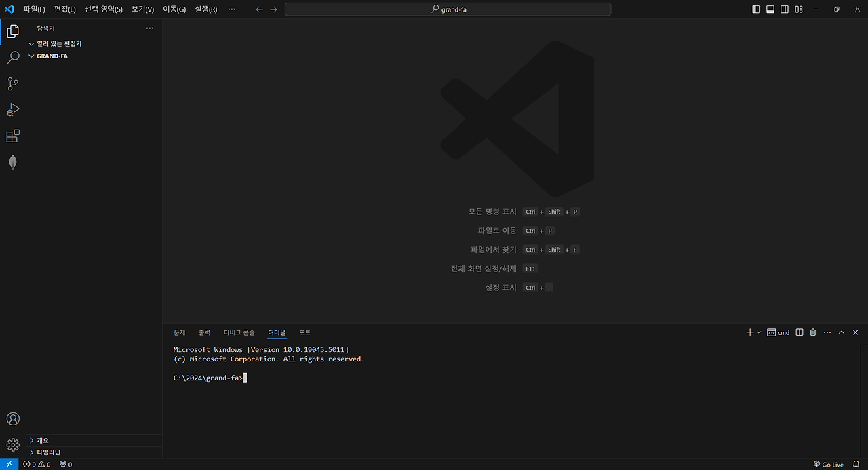
Task: Start Go Live server
Action: (x=829, y=465)
